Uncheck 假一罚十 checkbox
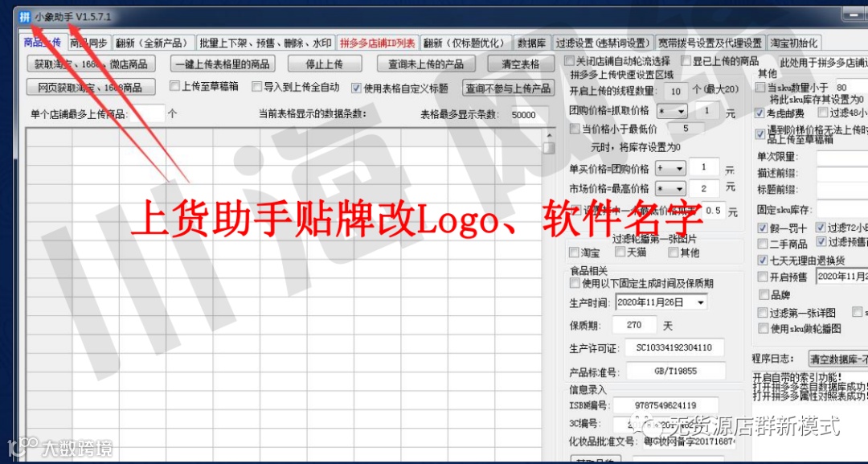The height and width of the screenshot is (464, 868). click(x=762, y=228)
